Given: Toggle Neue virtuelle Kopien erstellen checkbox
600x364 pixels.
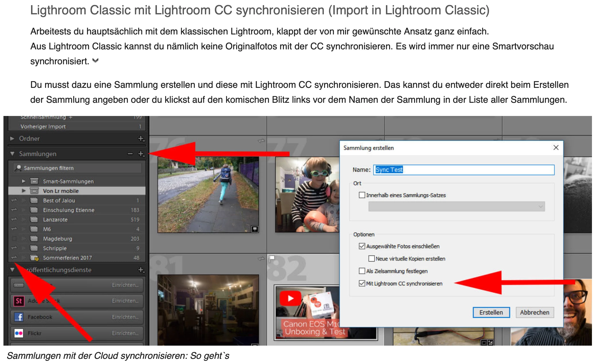Looking at the screenshot, I should 371,259.
